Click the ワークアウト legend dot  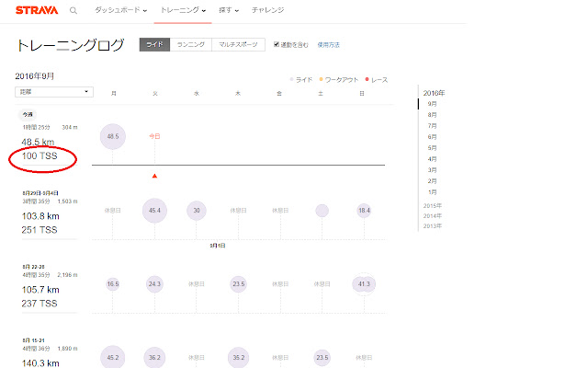coord(321,79)
